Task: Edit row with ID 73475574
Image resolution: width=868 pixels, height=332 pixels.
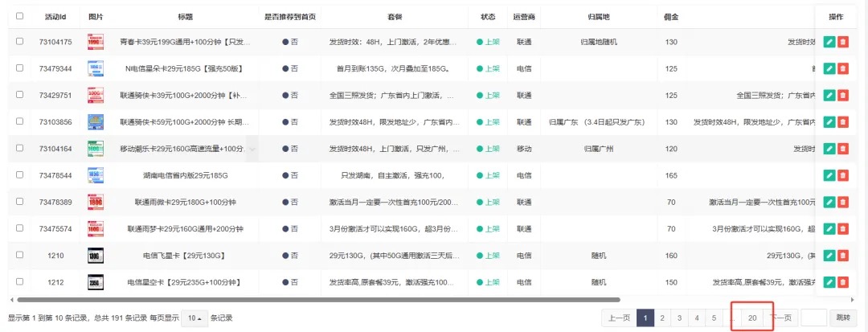Action: 829,228
